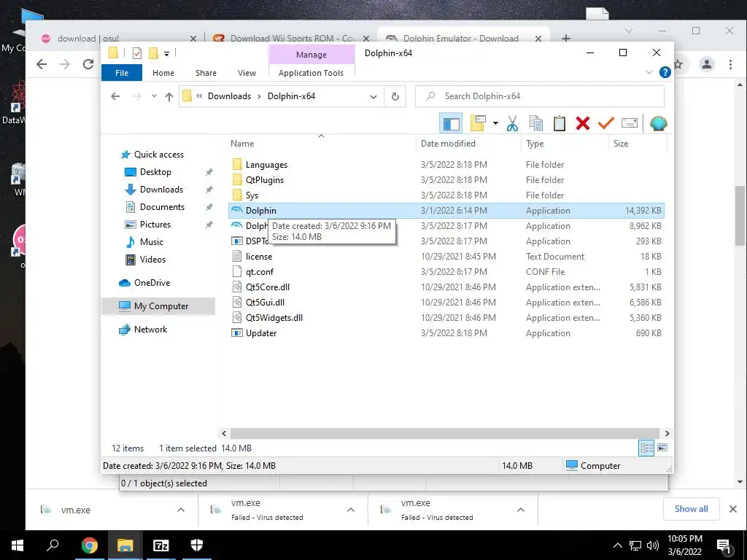The image size is (747, 560).
Task: Open the Windows Start menu
Action: click(x=18, y=545)
